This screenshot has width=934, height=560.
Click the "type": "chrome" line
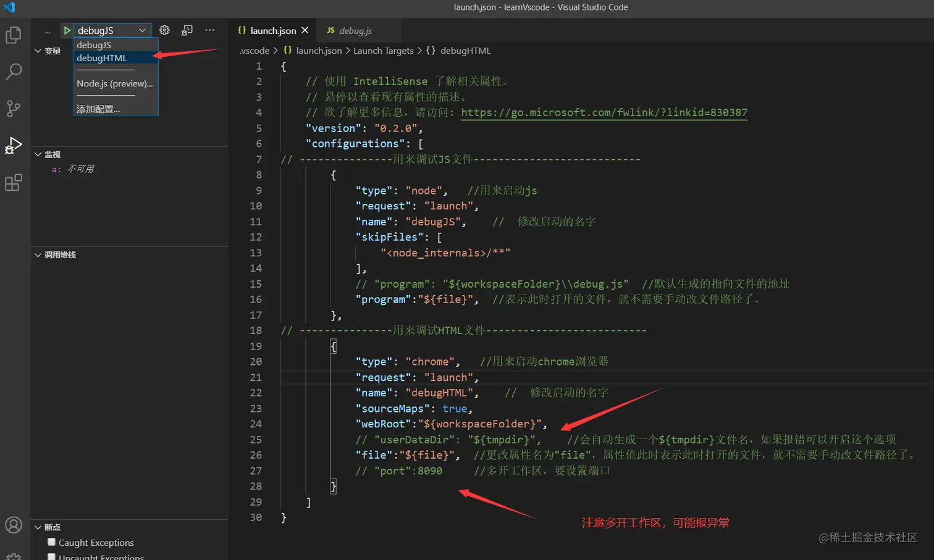pyautogui.click(x=408, y=362)
